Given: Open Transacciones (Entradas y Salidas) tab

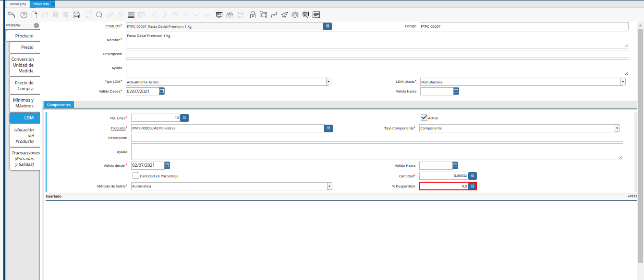Looking at the screenshot, I should click(24, 159).
